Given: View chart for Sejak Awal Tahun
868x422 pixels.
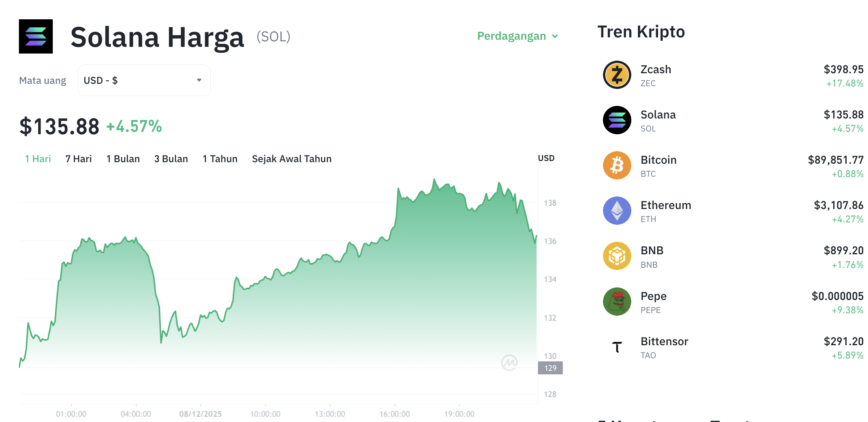Looking at the screenshot, I should click(x=291, y=159).
